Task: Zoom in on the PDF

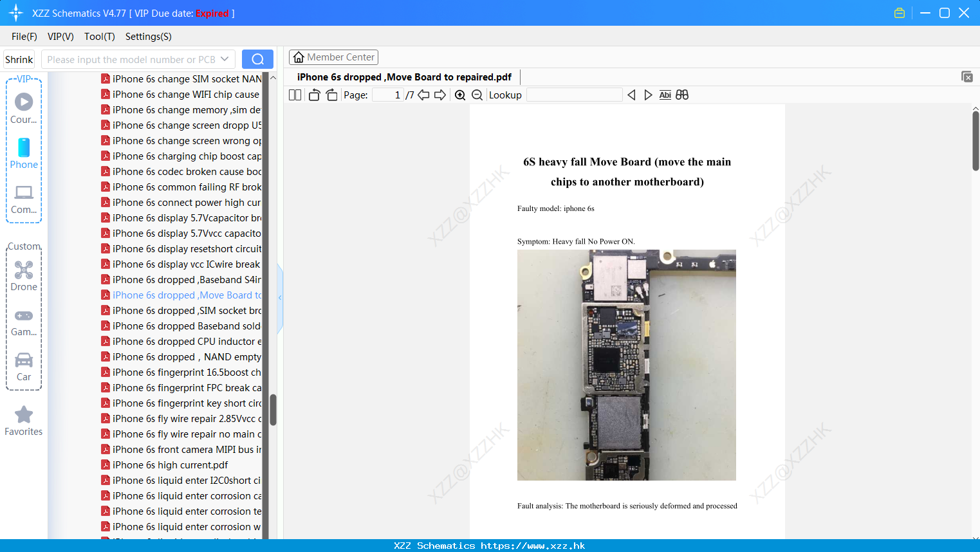Action: click(x=460, y=95)
